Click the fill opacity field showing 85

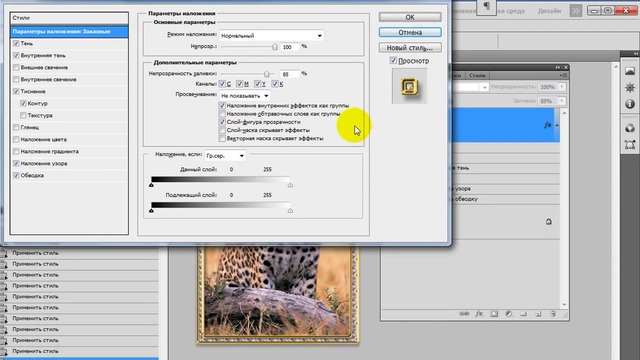pyautogui.click(x=290, y=74)
